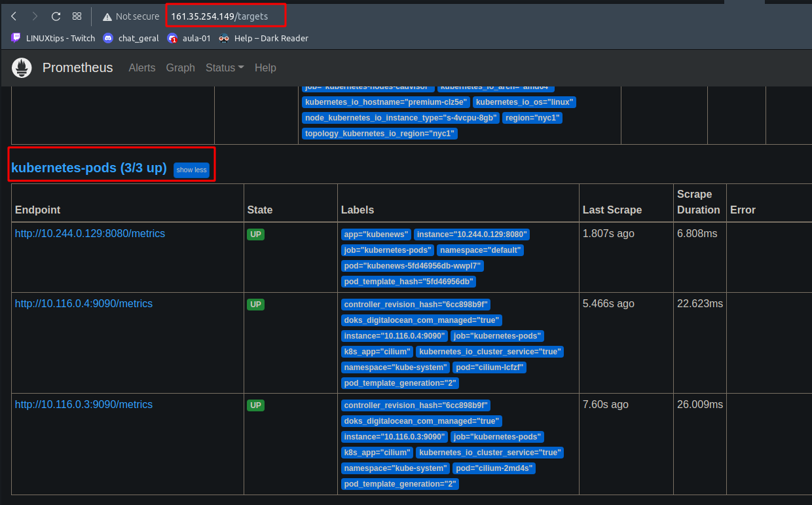This screenshot has height=505, width=812.
Task: Click the browser back arrow
Action: (x=14, y=16)
